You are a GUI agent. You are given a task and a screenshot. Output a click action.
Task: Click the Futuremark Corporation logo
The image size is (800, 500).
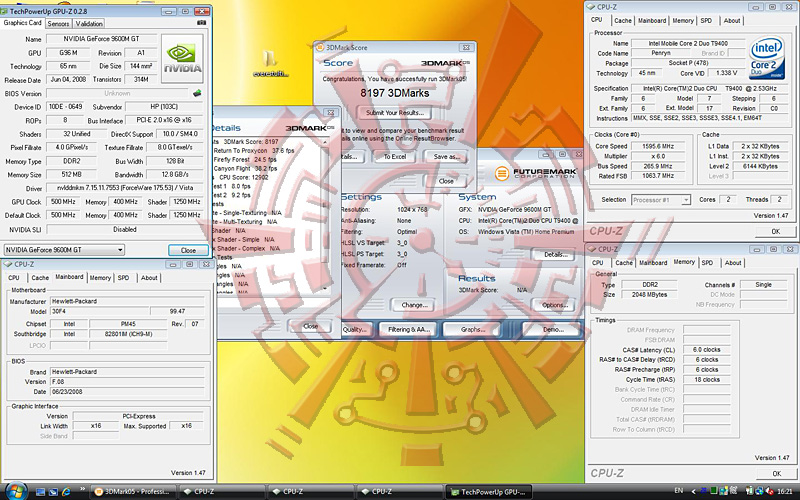tap(536, 173)
